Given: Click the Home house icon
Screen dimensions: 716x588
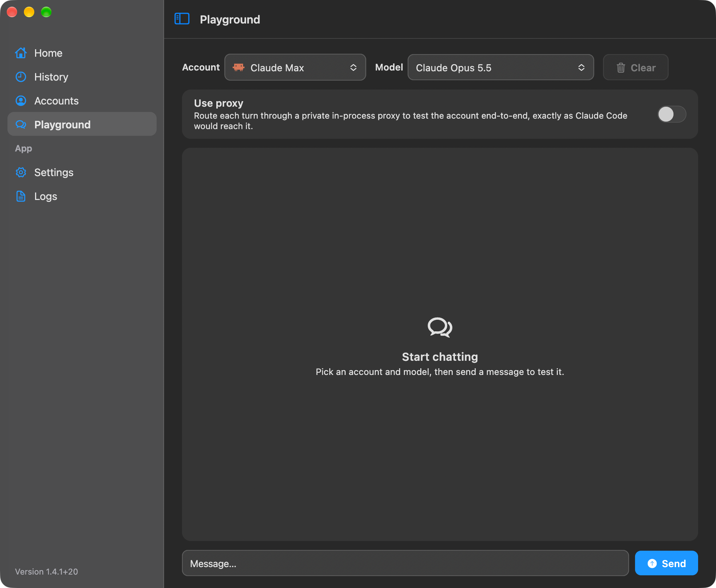Looking at the screenshot, I should [x=21, y=53].
